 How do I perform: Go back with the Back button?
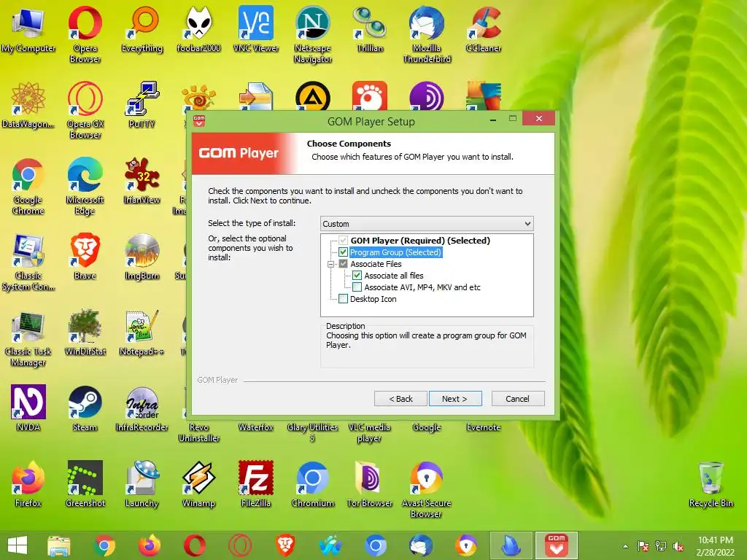400,399
